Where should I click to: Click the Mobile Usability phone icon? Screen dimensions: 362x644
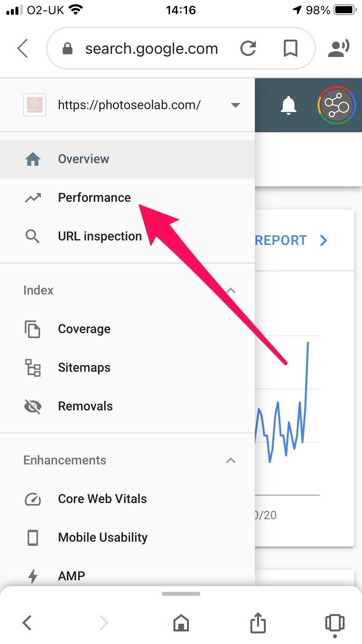[33, 538]
